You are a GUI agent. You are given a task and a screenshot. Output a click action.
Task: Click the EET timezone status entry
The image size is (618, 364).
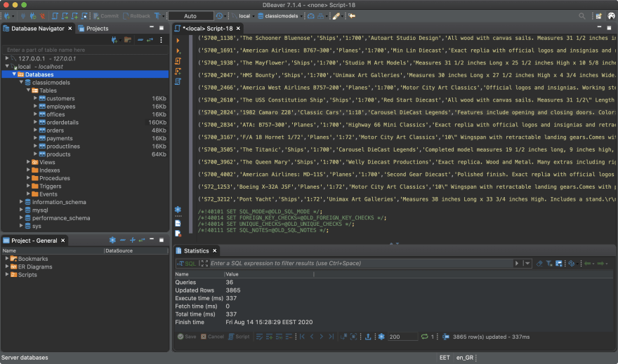(445, 358)
